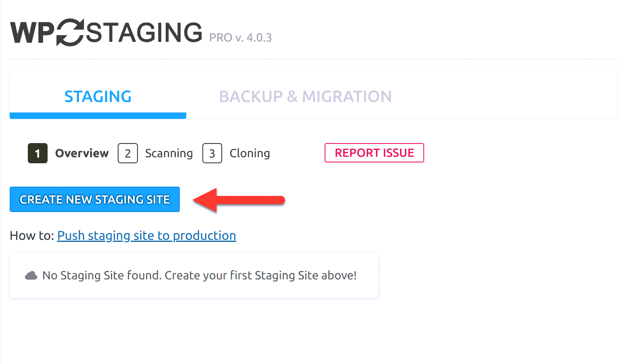The height and width of the screenshot is (364, 629).
Task: Switch to the BACKUP & MIGRATION tab
Action: click(305, 96)
